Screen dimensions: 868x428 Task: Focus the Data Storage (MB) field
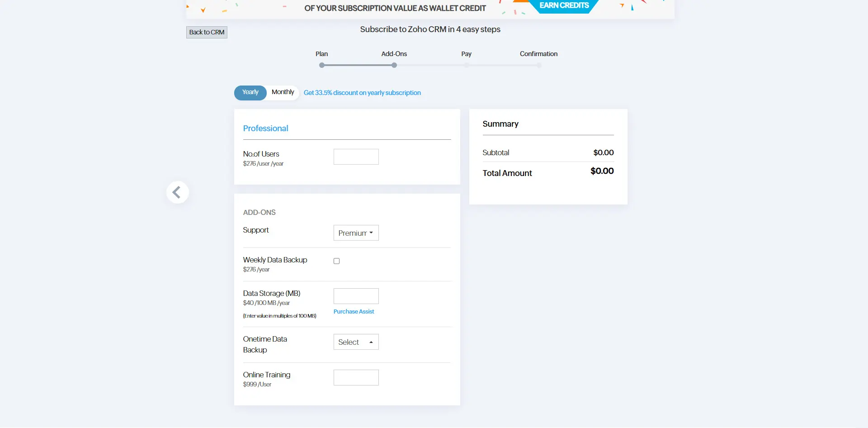pos(356,296)
